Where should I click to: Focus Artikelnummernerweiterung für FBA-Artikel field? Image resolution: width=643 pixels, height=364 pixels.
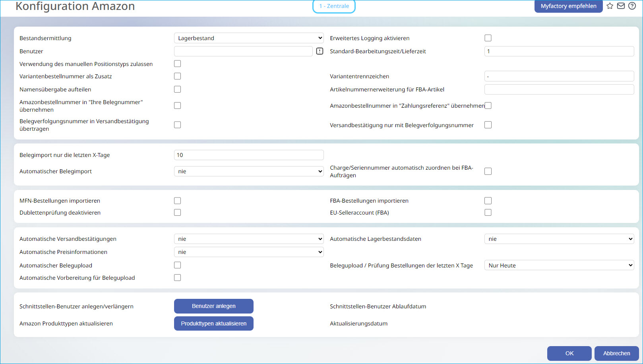coord(559,89)
